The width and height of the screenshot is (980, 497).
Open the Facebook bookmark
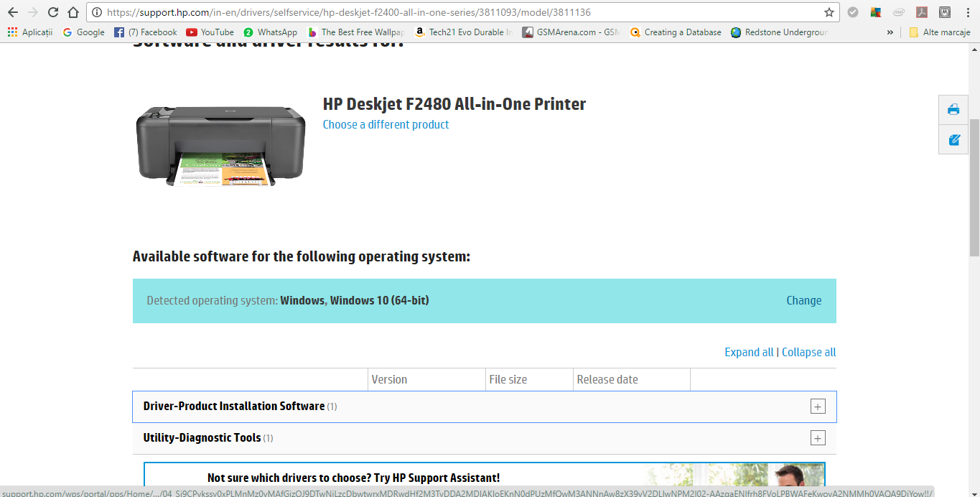(146, 32)
